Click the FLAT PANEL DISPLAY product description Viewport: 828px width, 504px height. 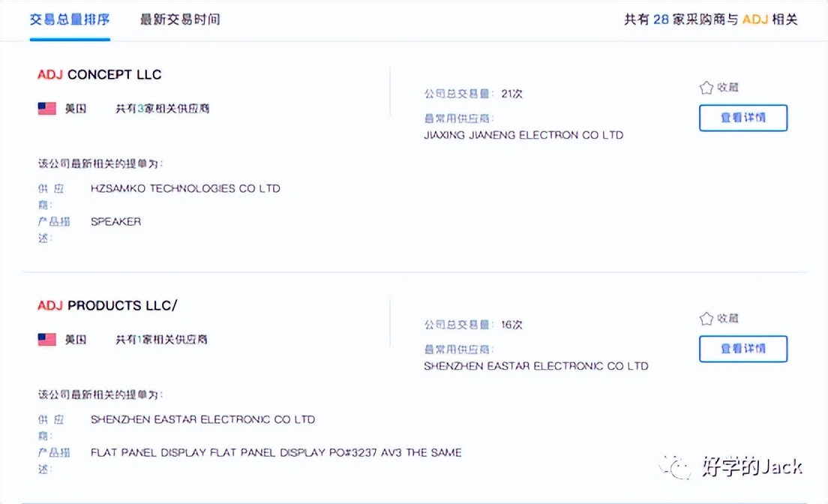[x=275, y=452]
